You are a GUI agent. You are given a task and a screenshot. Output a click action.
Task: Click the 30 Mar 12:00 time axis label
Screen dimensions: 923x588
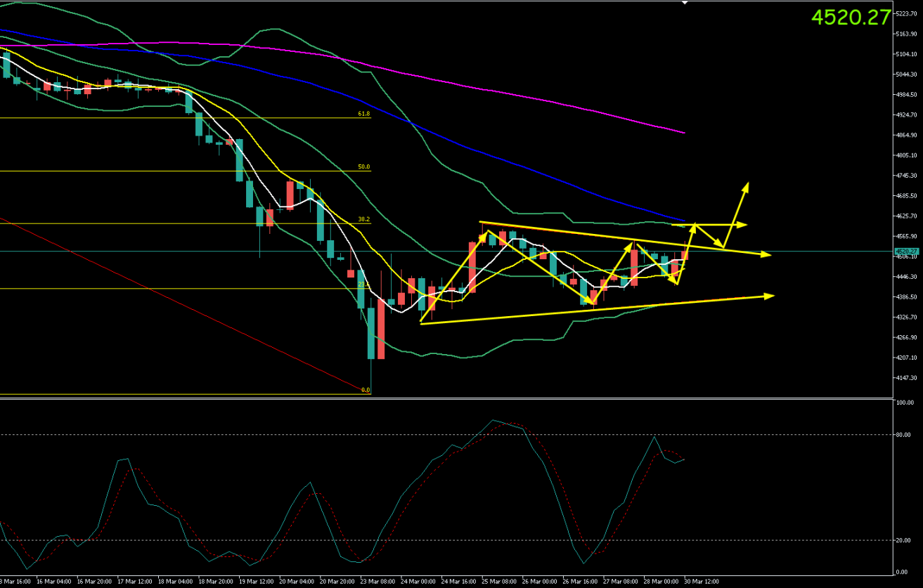[699, 582]
